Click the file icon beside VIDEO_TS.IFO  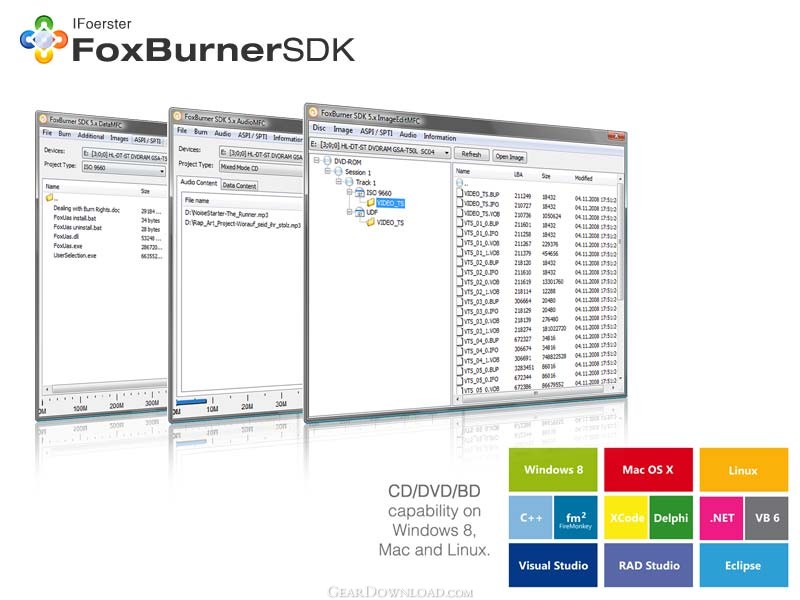click(460, 203)
